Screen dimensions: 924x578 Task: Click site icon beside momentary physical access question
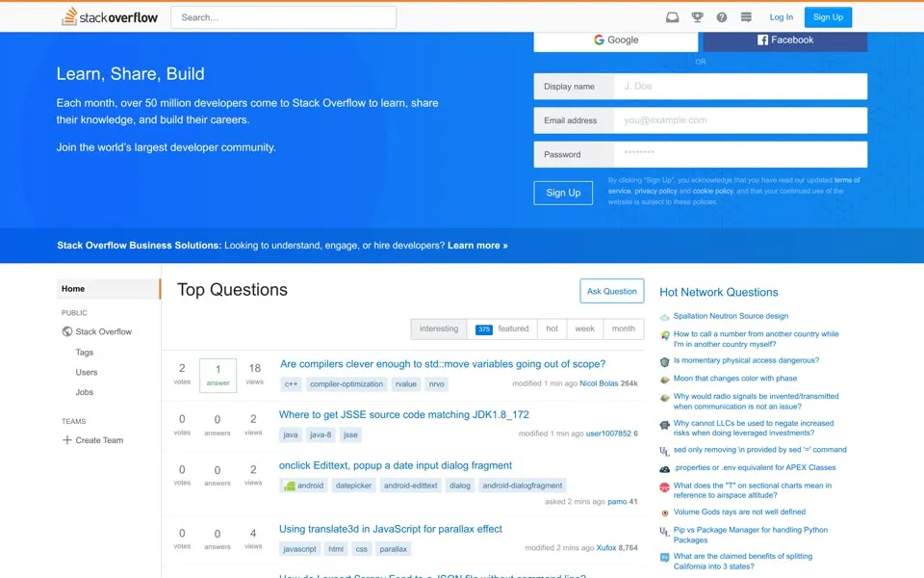665,361
